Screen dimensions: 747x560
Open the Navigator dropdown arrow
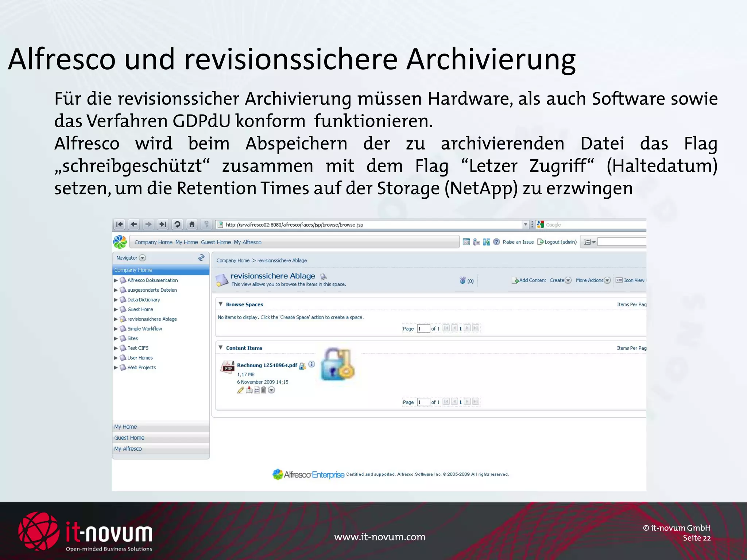click(x=143, y=258)
